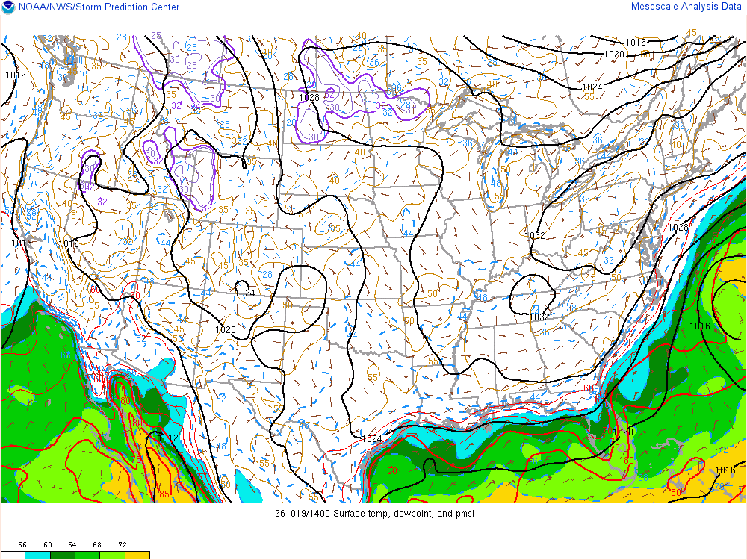Pick the lime green legend swatch

[113, 556]
